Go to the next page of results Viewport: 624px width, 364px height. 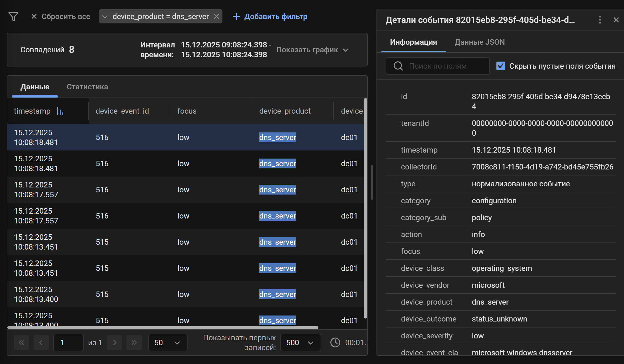(114, 342)
